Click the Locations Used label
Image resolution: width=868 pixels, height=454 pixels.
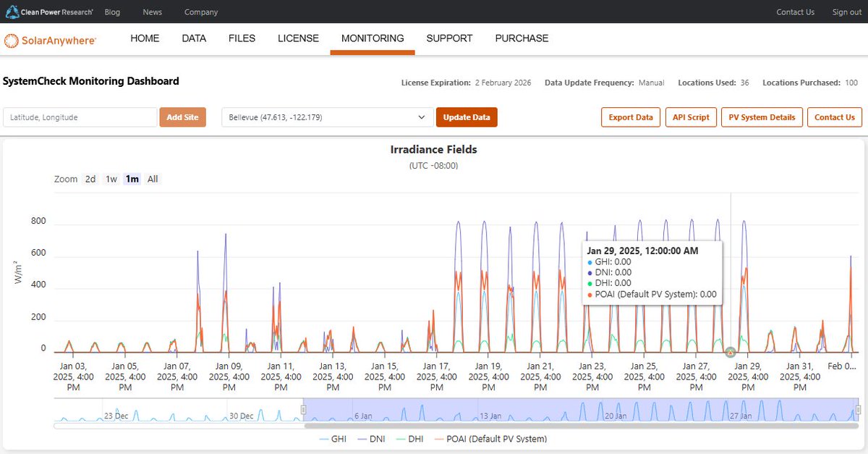coord(706,83)
